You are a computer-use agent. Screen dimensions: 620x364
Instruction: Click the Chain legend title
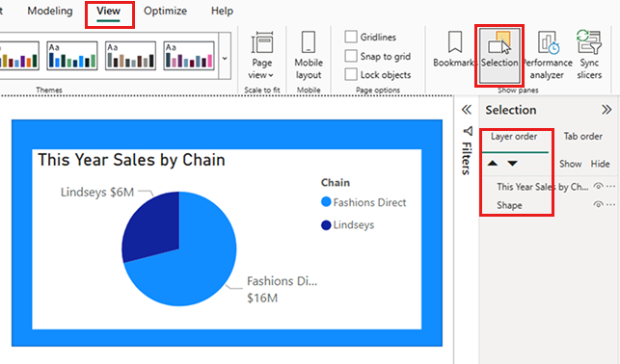point(336,183)
